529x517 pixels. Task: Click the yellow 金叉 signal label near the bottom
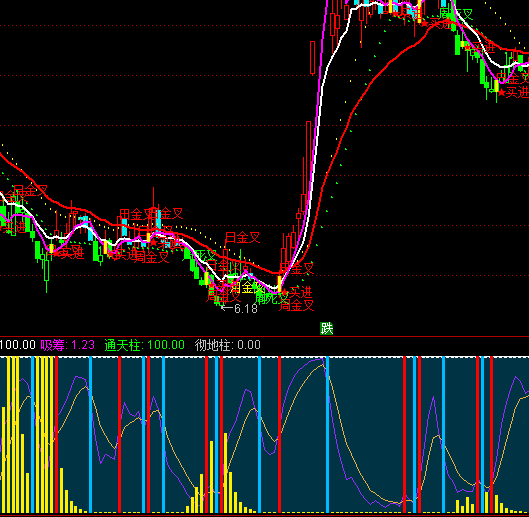[252, 288]
